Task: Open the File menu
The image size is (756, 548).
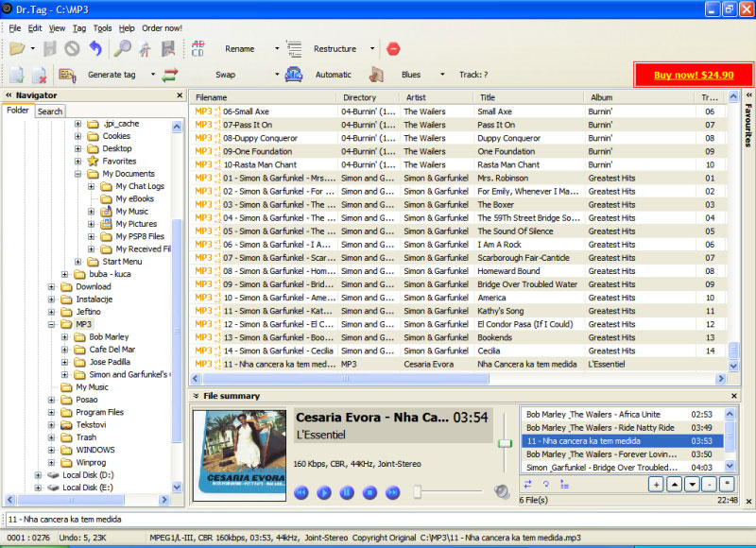Action: (15, 28)
